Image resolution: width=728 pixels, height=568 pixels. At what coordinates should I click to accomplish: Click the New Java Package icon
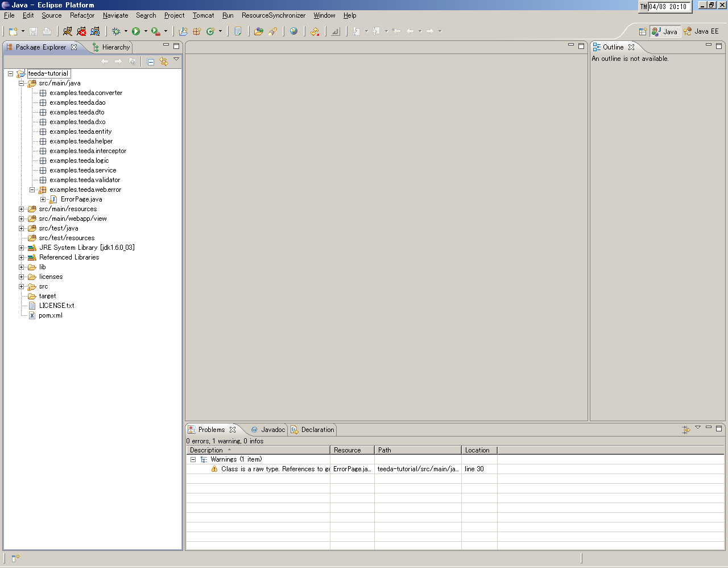click(197, 31)
